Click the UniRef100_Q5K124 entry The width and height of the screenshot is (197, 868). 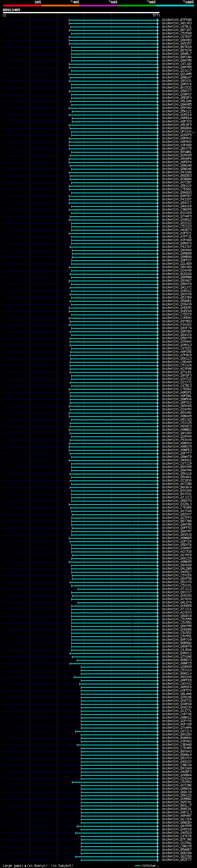[176, 474]
